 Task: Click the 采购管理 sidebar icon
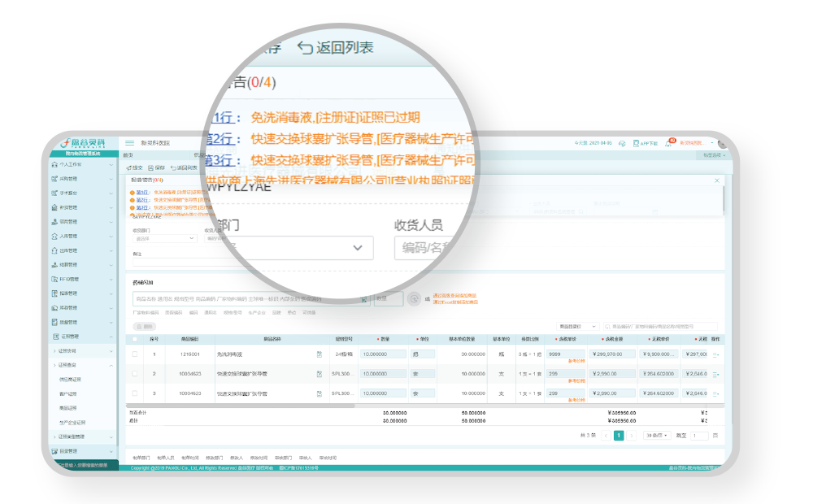tap(54, 179)
